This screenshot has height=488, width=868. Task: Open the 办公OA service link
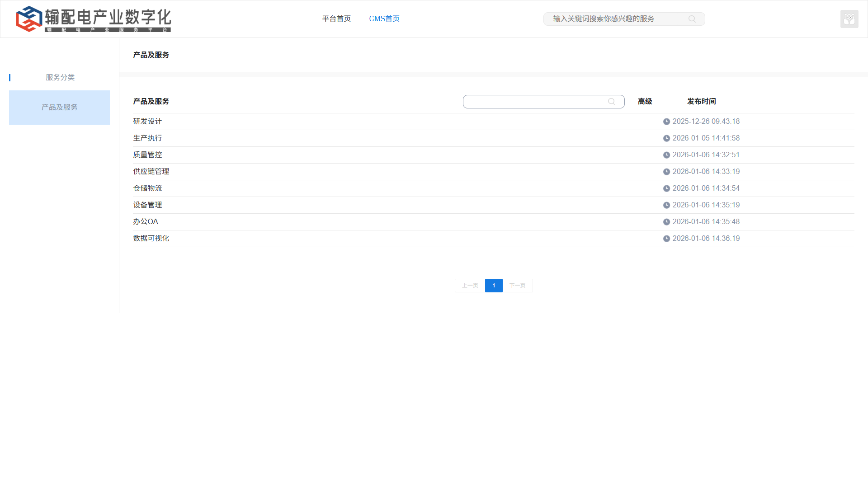coord(146,221)
